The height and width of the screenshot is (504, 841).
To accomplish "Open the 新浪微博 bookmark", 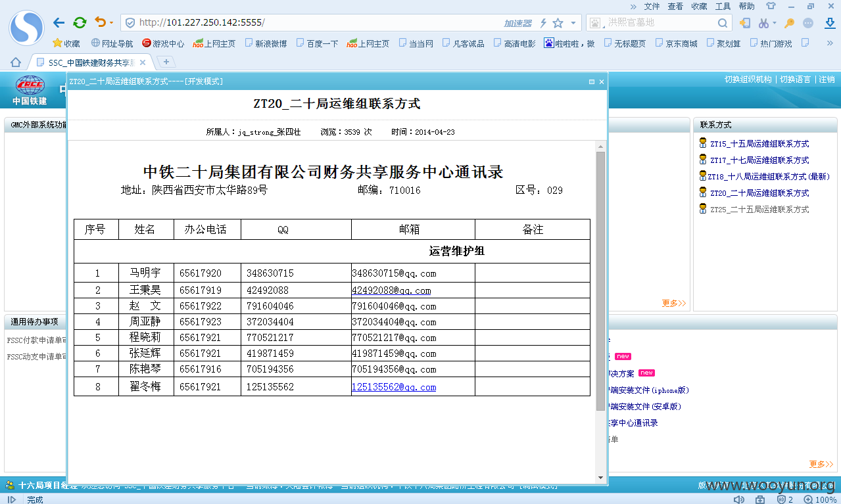I will [x=266, y=43].
